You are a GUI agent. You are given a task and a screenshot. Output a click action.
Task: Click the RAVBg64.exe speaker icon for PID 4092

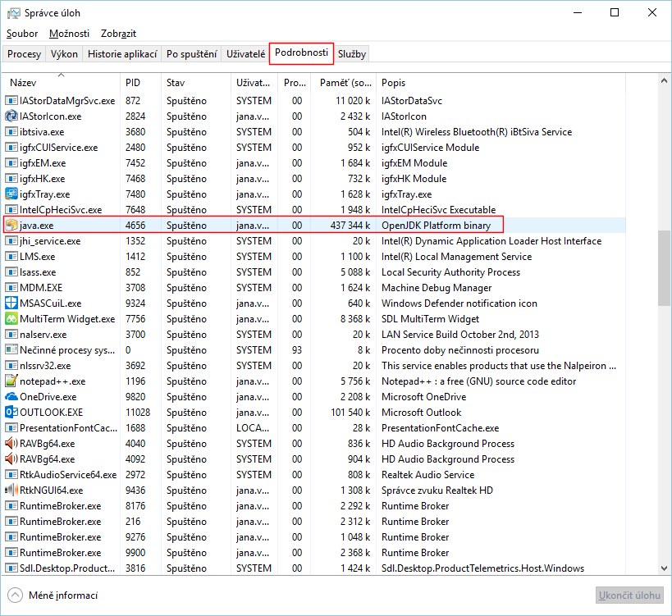[11, 459]
